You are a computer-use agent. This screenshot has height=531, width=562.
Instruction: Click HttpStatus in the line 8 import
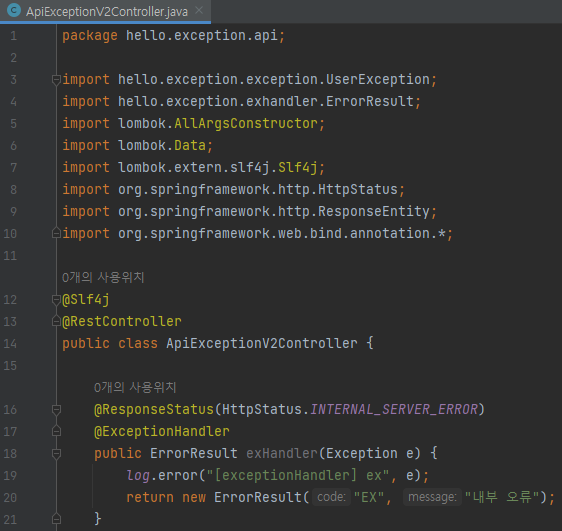tap(358, 190)
